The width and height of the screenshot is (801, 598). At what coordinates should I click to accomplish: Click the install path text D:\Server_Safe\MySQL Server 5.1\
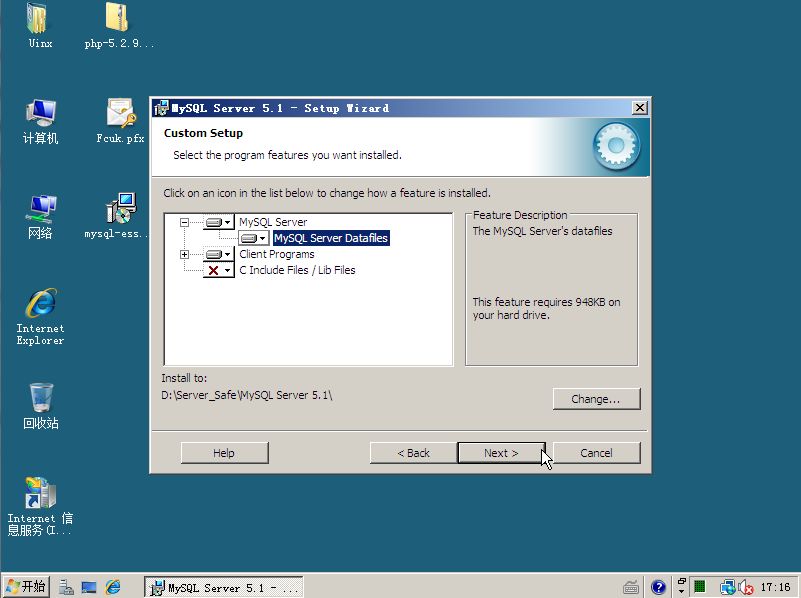pyautogui.click(x=247, y=395)
